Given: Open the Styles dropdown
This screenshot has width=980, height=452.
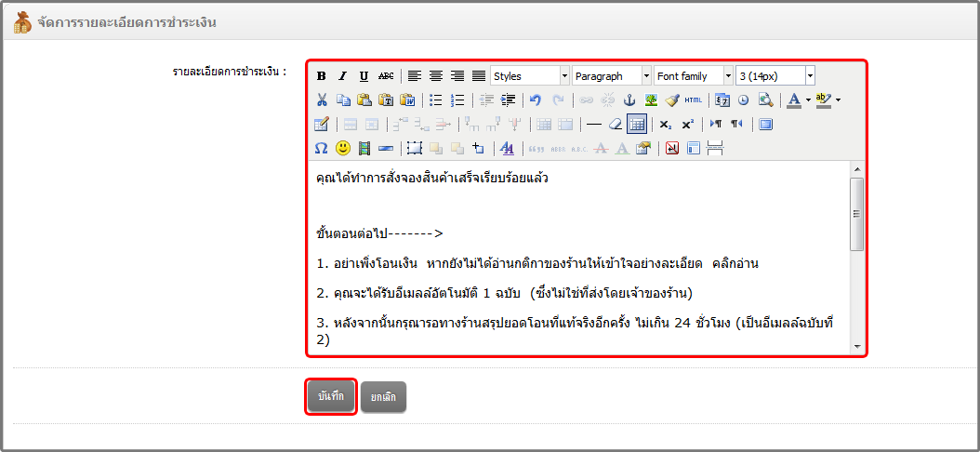Looking at the screenshot, I should (x=530, y=76).
